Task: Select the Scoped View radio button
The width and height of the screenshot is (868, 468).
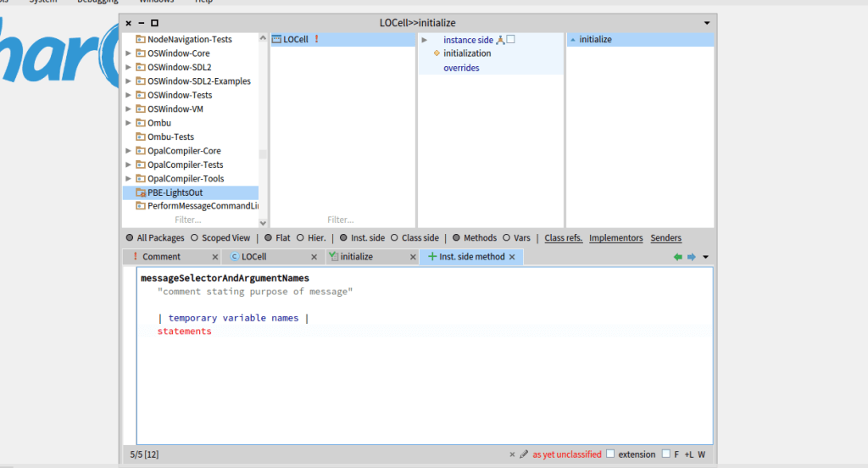Action: click(194, 238)
